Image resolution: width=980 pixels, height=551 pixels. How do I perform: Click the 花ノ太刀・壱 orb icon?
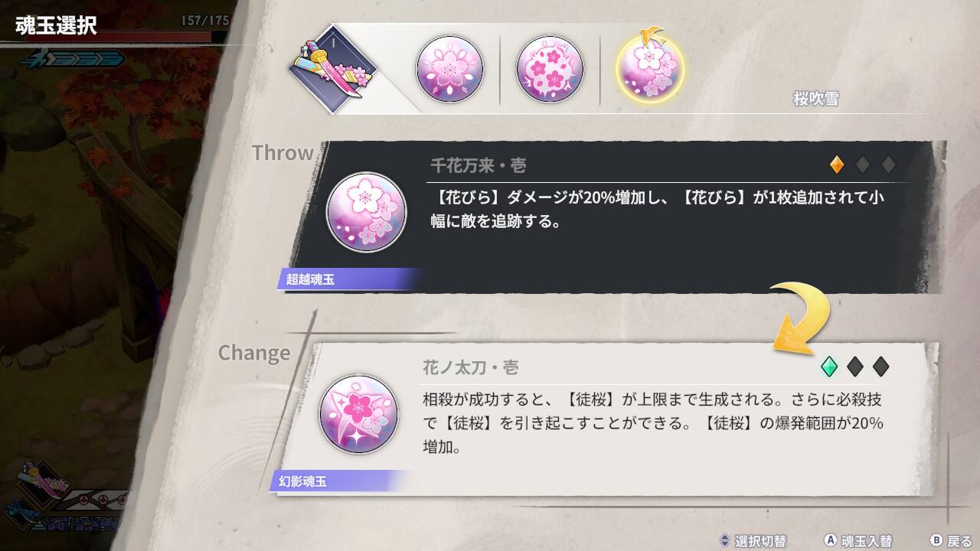tap(358, 414)
